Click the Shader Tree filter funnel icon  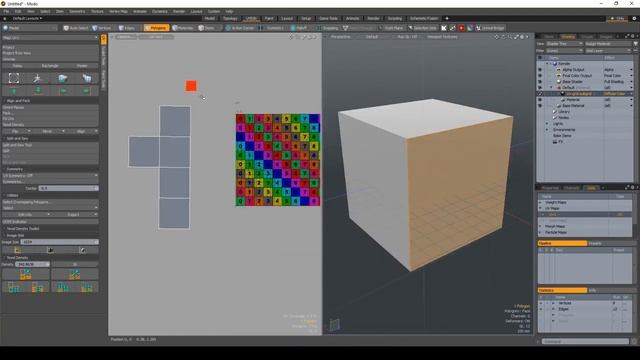[636, 44]
